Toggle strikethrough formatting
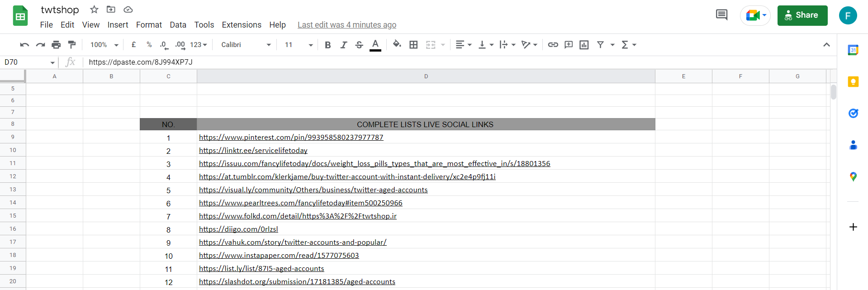Viewport: 868px width, 290px height. tap(359, 45)
